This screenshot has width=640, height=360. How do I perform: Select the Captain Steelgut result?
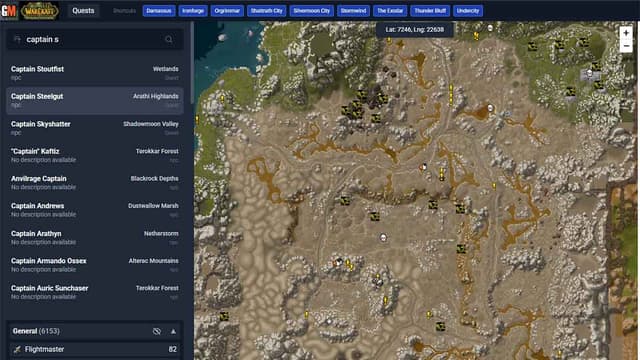tap(94, 100)
